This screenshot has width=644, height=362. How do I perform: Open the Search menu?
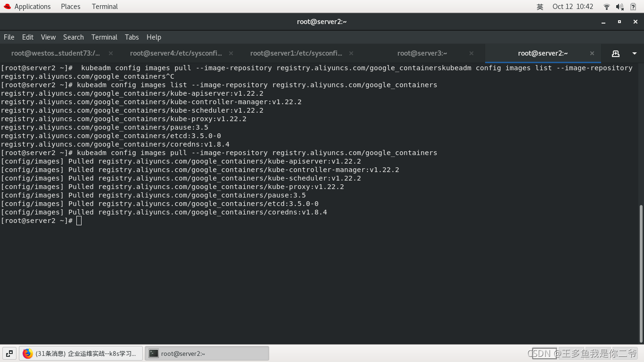pos(74,37)
